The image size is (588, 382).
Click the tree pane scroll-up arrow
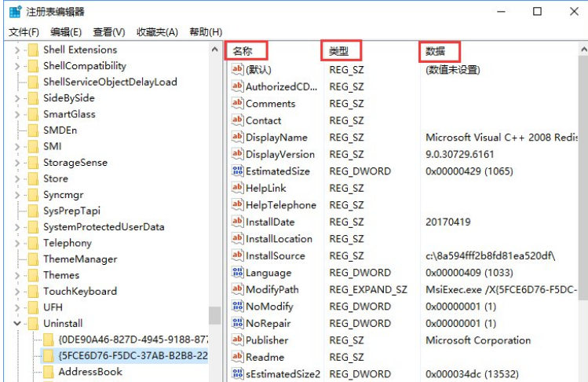[x=215, y=50]
